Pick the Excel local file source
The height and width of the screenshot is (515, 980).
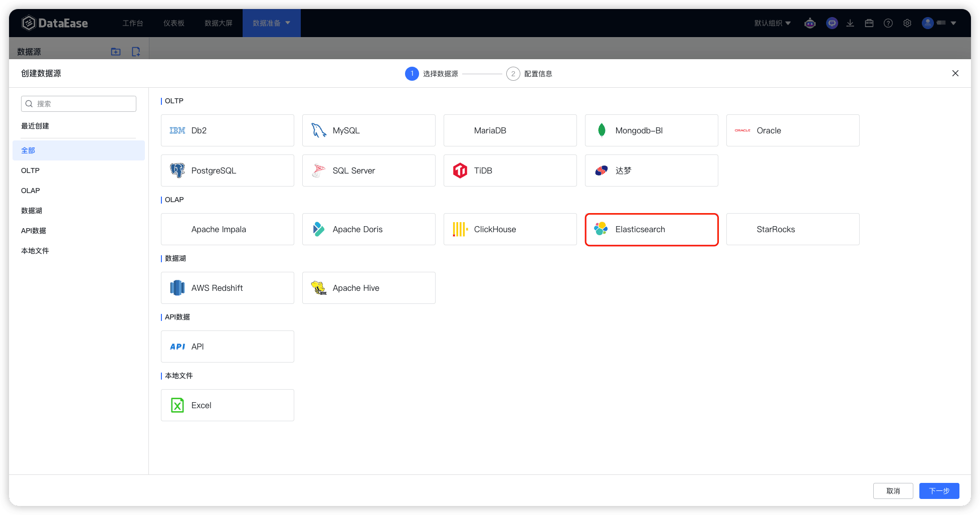click(227, 405)
